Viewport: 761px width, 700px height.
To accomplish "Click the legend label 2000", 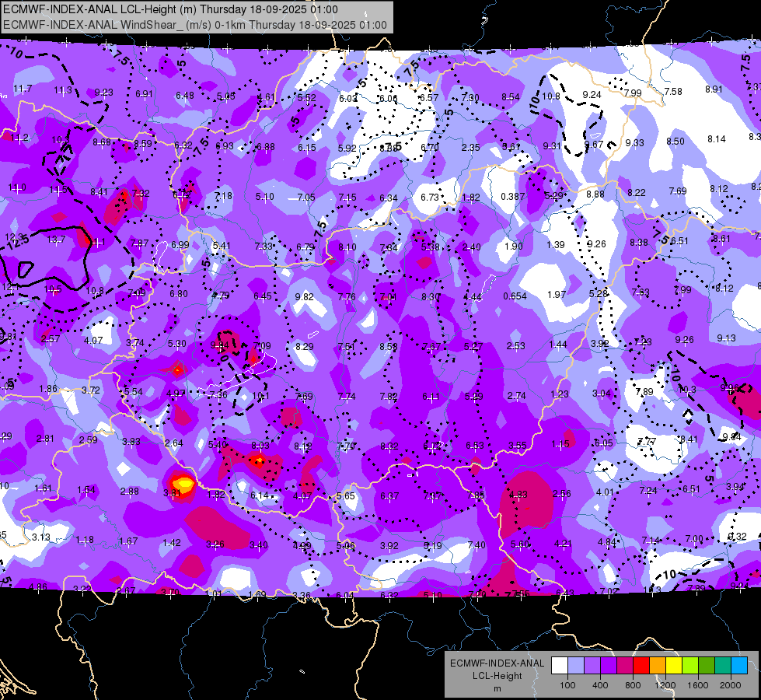I will (x=731, y=685).
